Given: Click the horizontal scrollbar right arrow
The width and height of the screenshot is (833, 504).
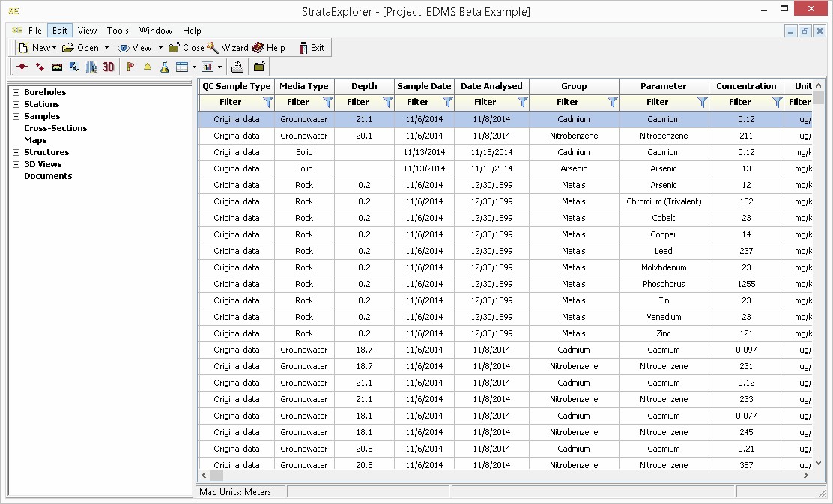Looking at the screenshot, I should [806, 476].
